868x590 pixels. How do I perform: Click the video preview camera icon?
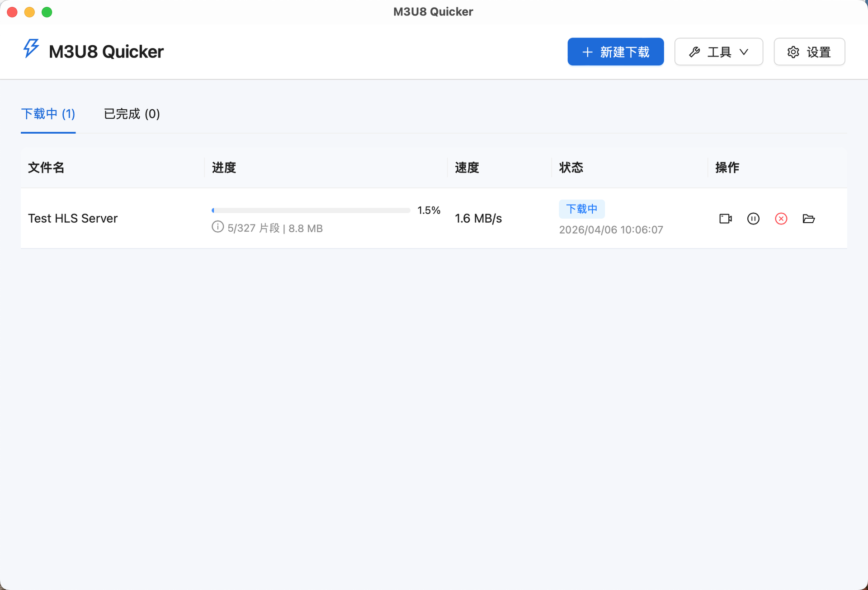point(725,219)
